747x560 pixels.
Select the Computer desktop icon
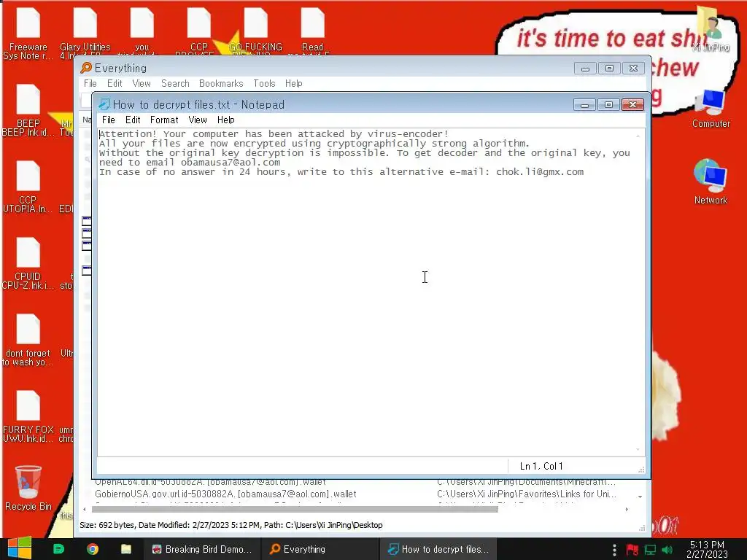click(711, 108)
